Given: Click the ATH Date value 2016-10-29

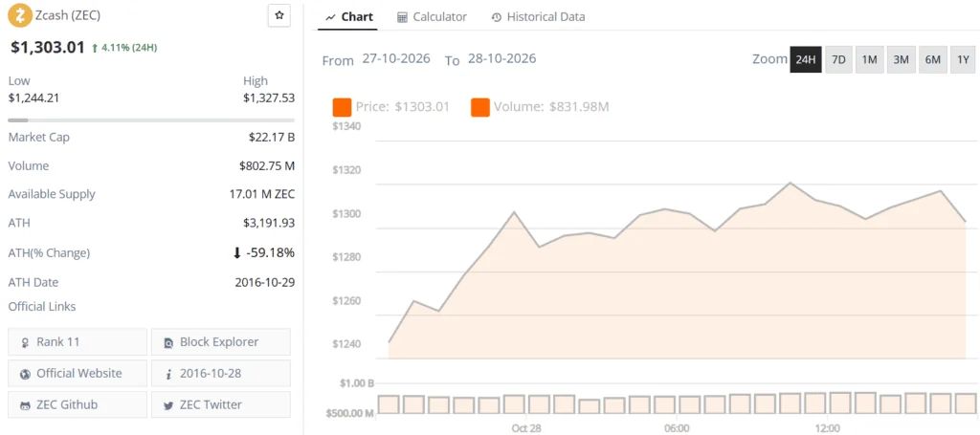Looking at the screenshot, I should click(x=265, y=282).
